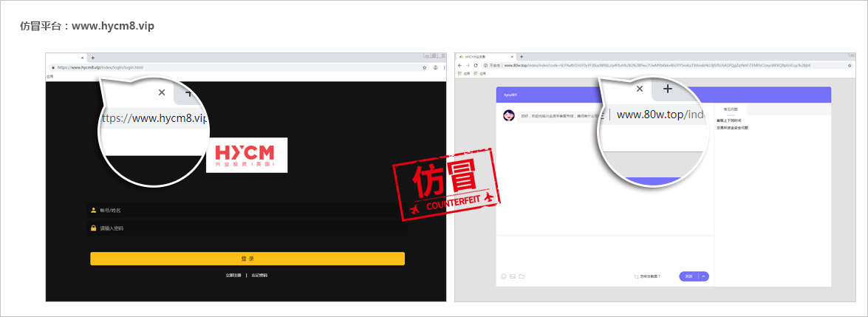Click the hycm8.vip address bar URL
Screen dimensions: 868x317
point(100,67)
